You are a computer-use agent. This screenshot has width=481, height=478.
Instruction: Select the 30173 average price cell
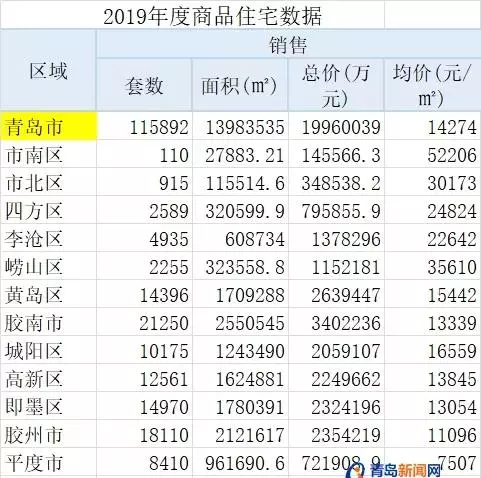pos(433,182)
